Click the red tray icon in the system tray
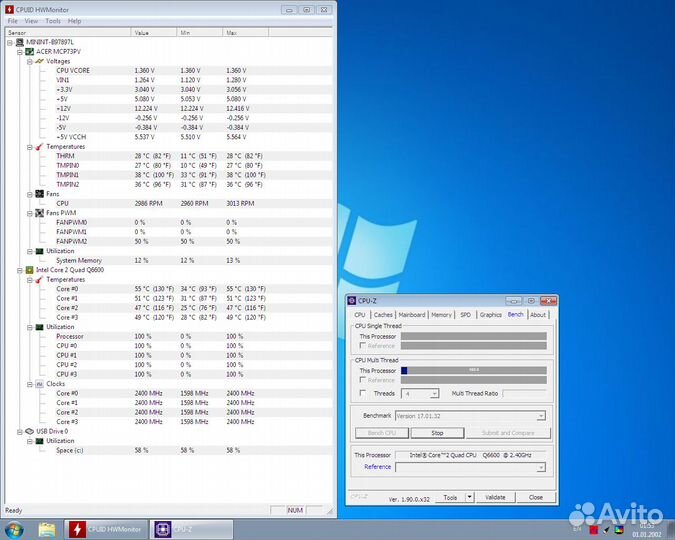Screen dimensions: 675x540 [594, 530]
